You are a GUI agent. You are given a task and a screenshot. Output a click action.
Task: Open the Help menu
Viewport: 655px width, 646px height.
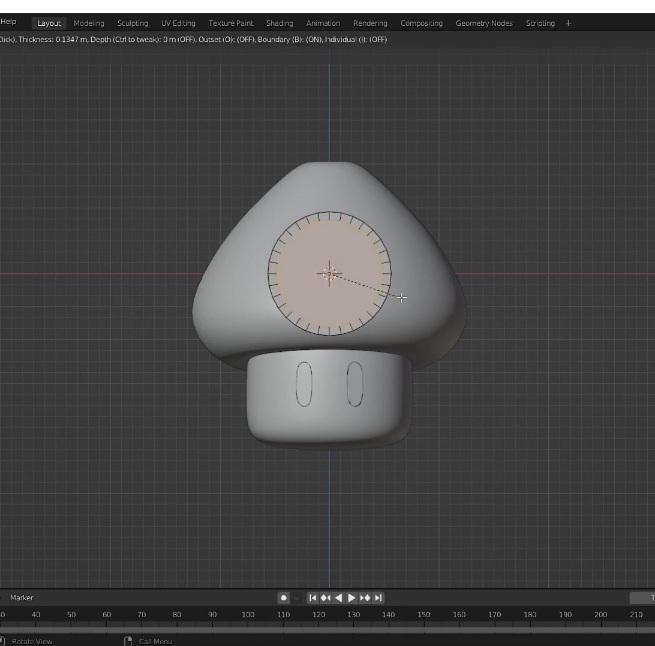point(8,22)
